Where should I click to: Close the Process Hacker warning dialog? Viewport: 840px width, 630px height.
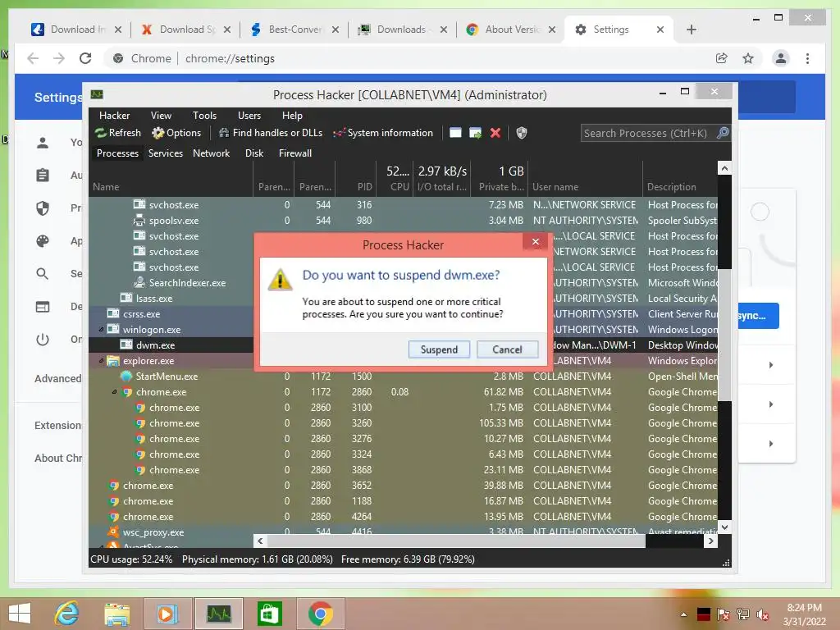pyautogui.click(x=535, y=242)
